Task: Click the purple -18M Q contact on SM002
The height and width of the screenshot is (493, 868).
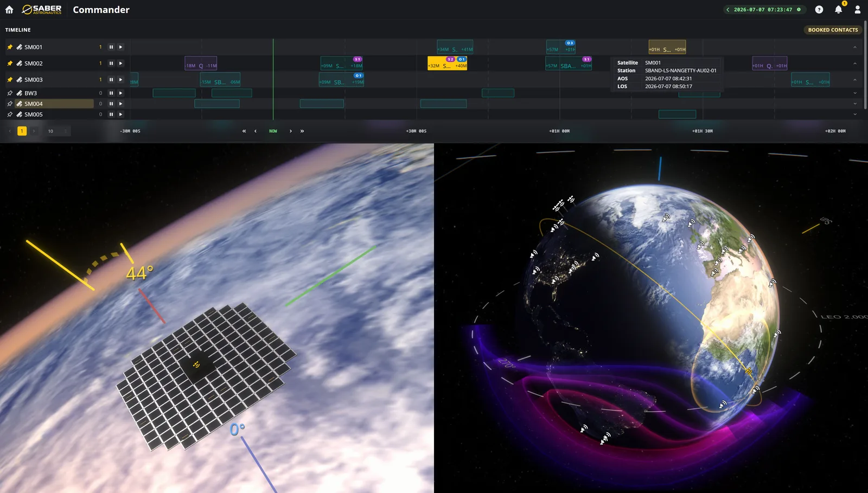Action: point(201,63)
